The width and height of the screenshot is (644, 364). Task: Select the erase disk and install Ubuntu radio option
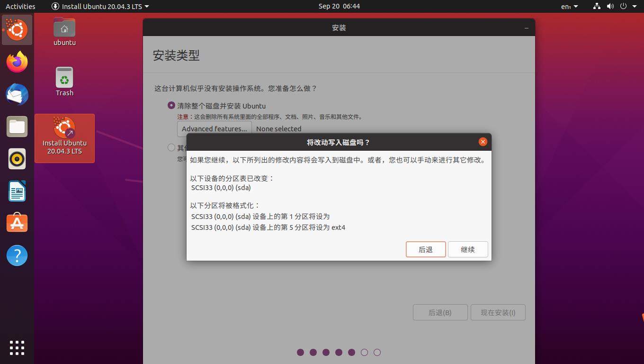(171, 106)
